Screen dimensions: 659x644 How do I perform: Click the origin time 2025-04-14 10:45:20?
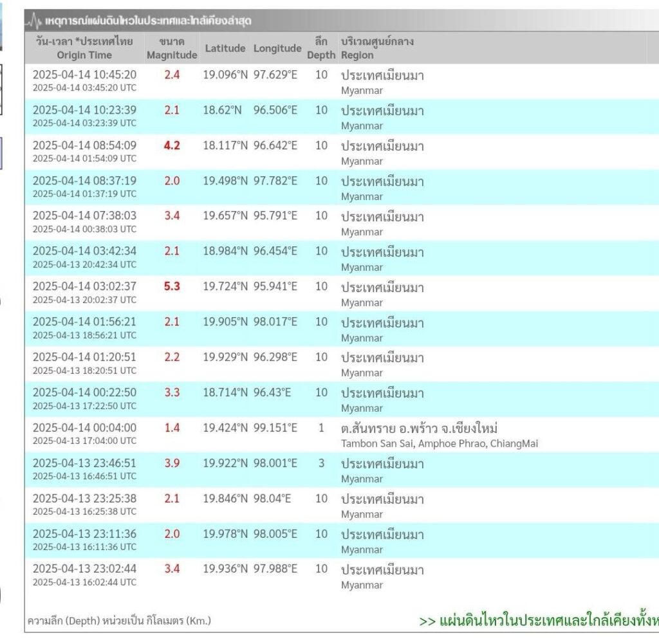[84, 75]
